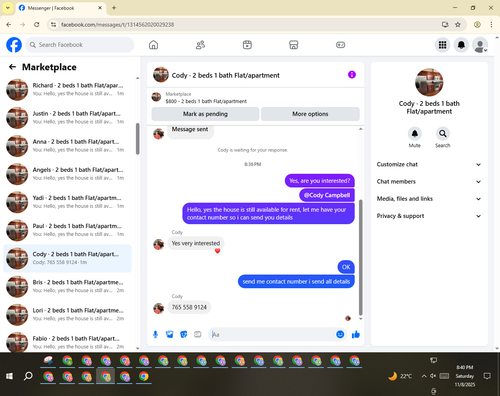
Task: Open Chrome profile icon in toolbar
Action: (477, 24)
